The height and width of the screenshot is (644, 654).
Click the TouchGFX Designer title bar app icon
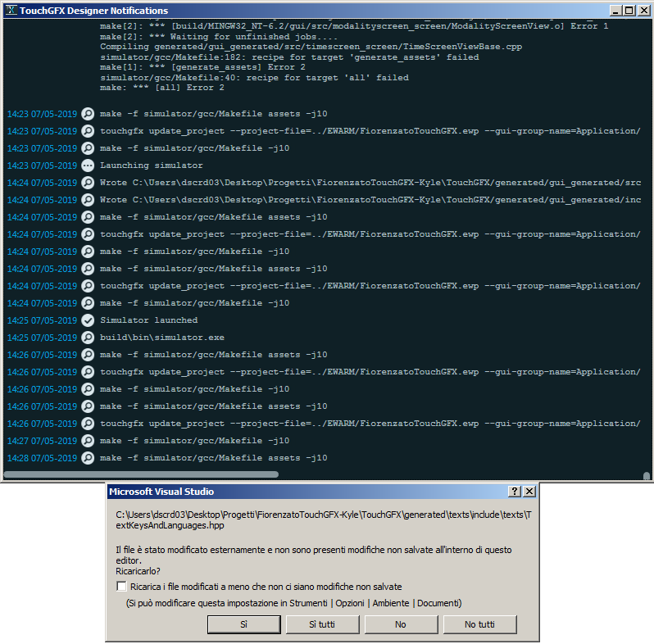coord(11,10)
